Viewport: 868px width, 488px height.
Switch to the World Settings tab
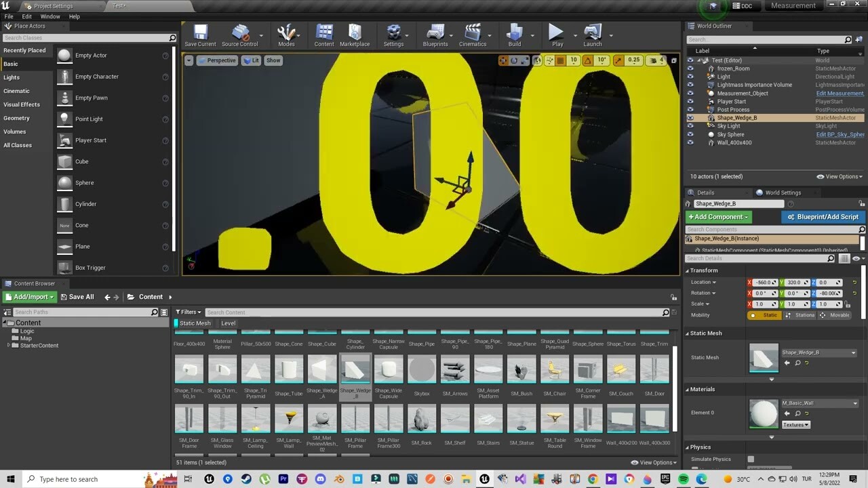783,192
